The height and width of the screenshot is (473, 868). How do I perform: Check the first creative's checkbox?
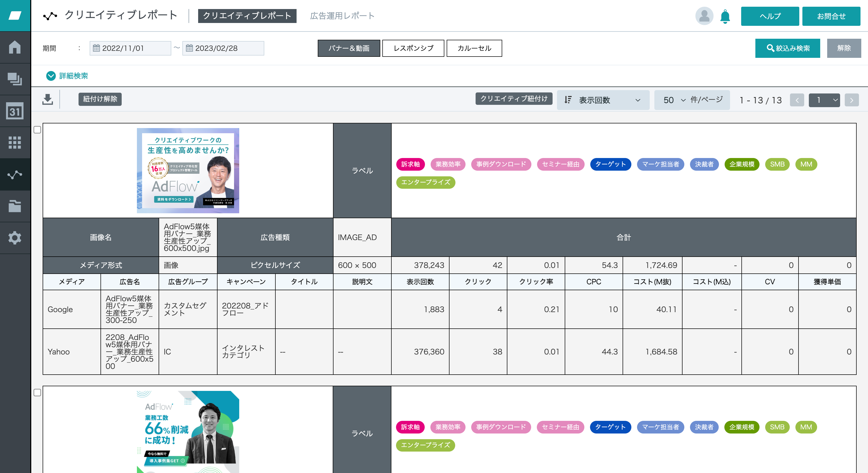(37, 130)
